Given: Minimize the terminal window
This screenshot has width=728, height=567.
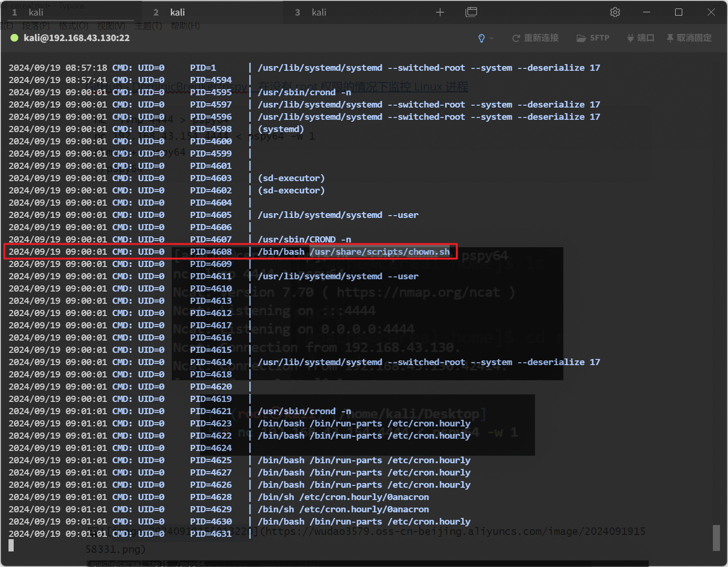Looking at the screenshot, I should click(646, 12).
